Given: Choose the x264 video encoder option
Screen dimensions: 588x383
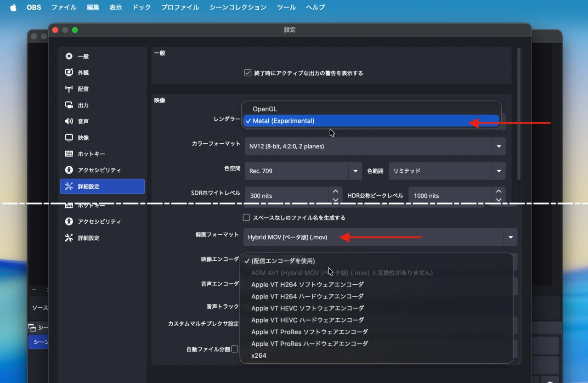Looking at the screenshot, I should (x=258, y=355).
